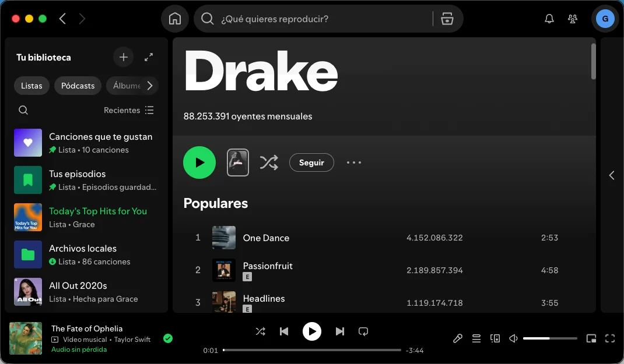
Task: Switch to the Pódcasts filter tab
Action: click(78, 86)
